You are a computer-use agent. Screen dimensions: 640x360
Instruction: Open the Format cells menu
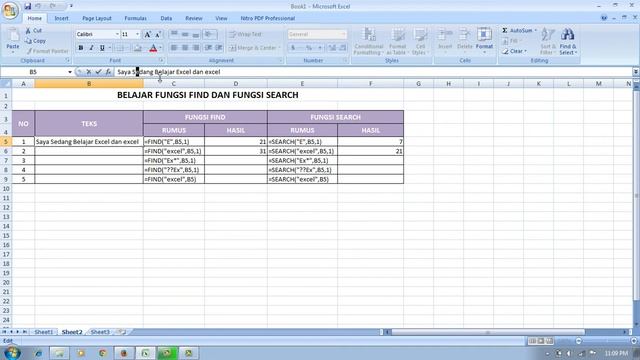tap(484, 41)
